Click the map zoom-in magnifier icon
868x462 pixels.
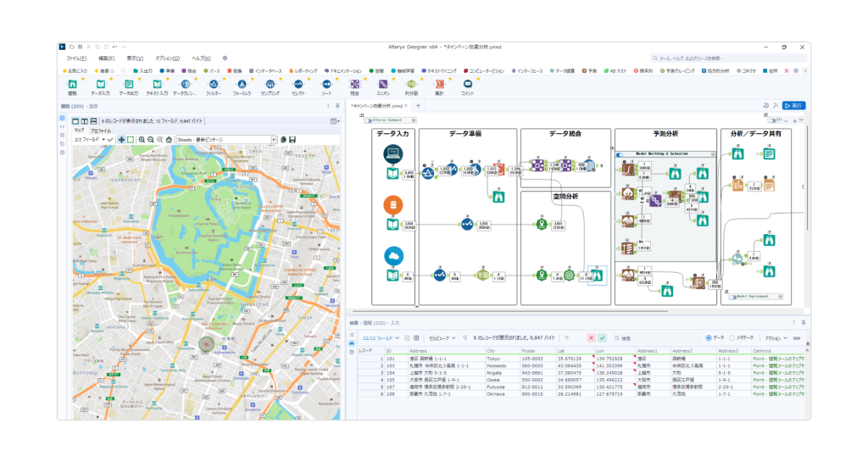(x=142, y=139)
